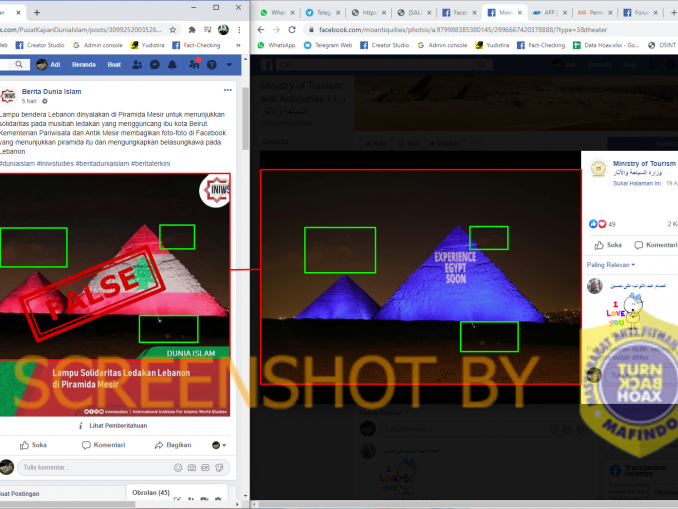Open the Facebook account dropdown arrow

click(x=229, y=64)
